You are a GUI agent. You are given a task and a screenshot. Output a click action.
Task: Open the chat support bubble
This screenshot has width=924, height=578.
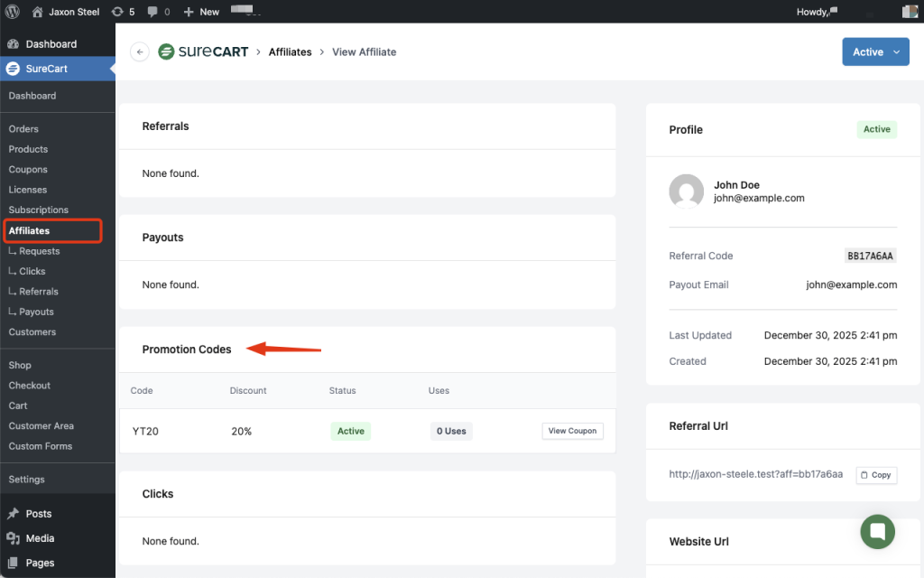tap(877, 531)
